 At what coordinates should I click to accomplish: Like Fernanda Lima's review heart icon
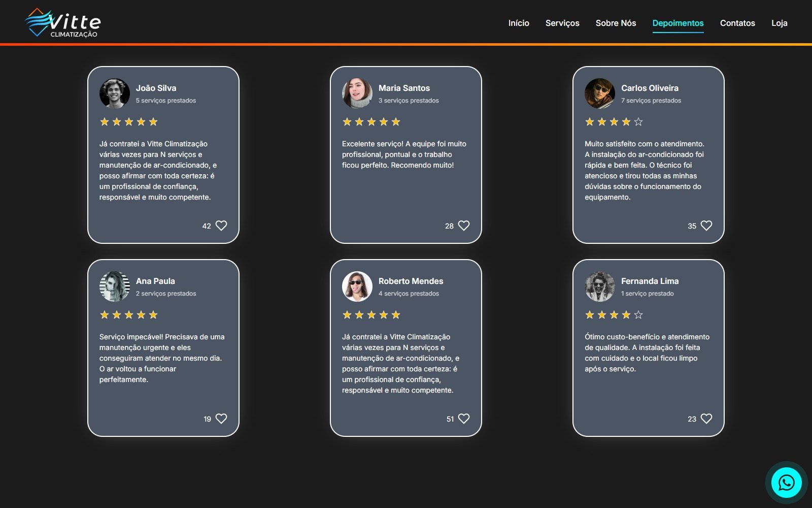click(x=706, y=419)
